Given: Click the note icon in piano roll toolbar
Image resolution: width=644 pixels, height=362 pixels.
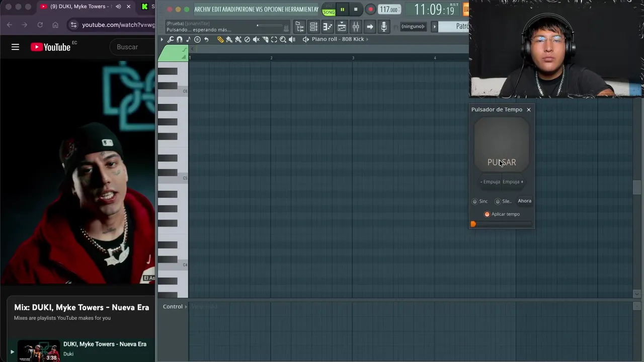Looking at the screenshot, I should (188, 39).
